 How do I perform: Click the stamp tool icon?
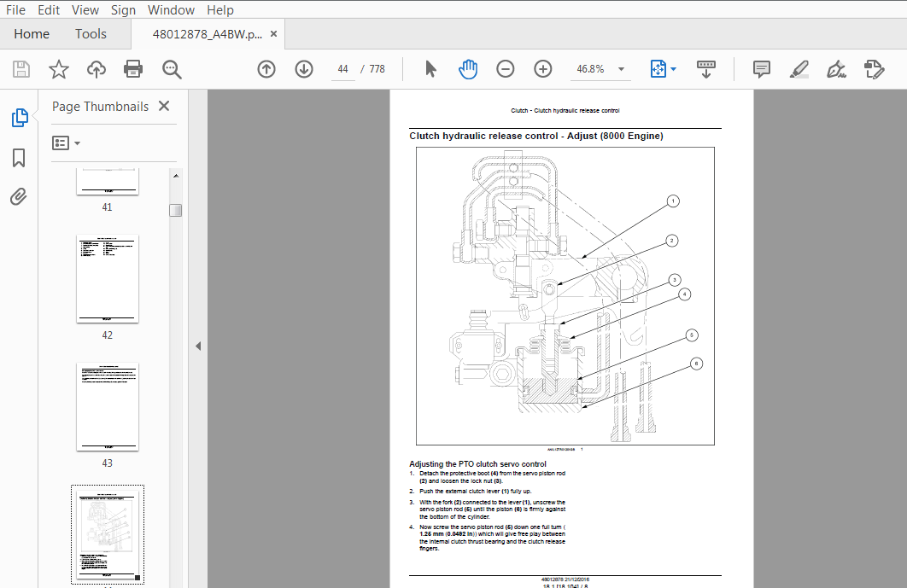(x=874, y=69)
